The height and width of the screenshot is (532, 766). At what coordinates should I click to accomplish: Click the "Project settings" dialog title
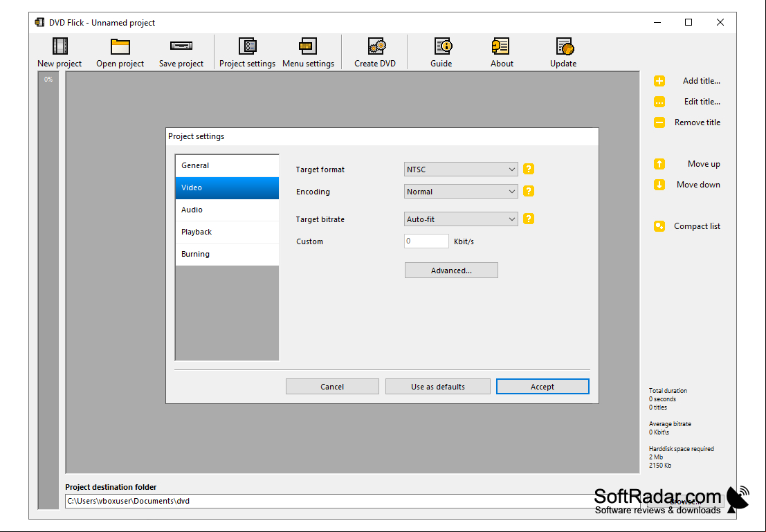pyautogui.click(x=196, y=136)
